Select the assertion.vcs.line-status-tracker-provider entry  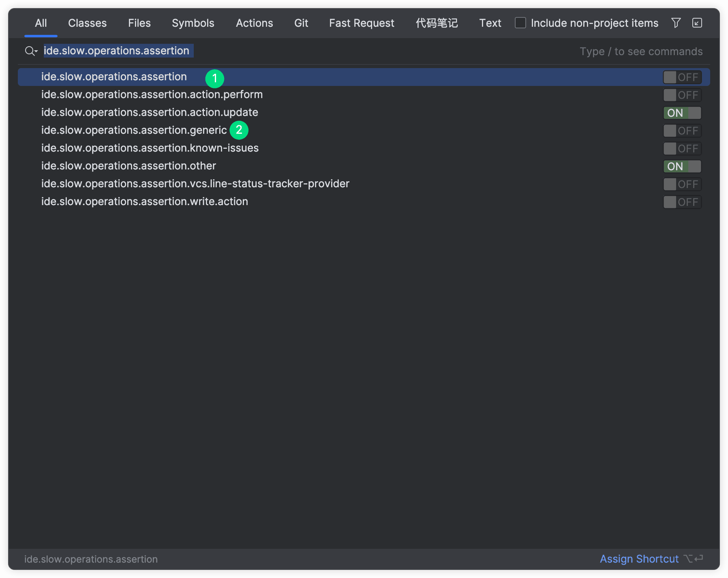coord(195,184)
